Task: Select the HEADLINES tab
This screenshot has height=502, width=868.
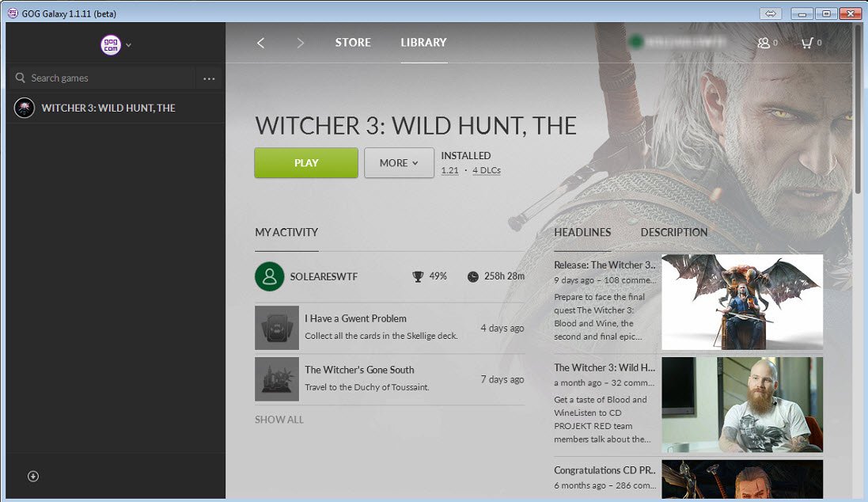Action: point(582,232)
